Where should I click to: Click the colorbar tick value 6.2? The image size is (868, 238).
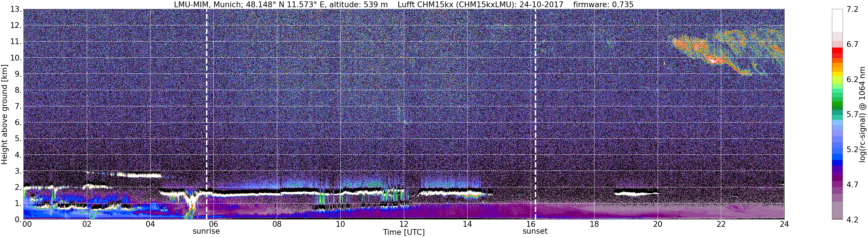852,80
